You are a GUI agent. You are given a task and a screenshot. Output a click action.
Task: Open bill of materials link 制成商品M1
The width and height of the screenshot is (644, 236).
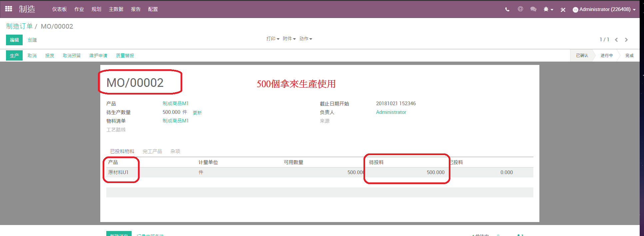point(176,121)
